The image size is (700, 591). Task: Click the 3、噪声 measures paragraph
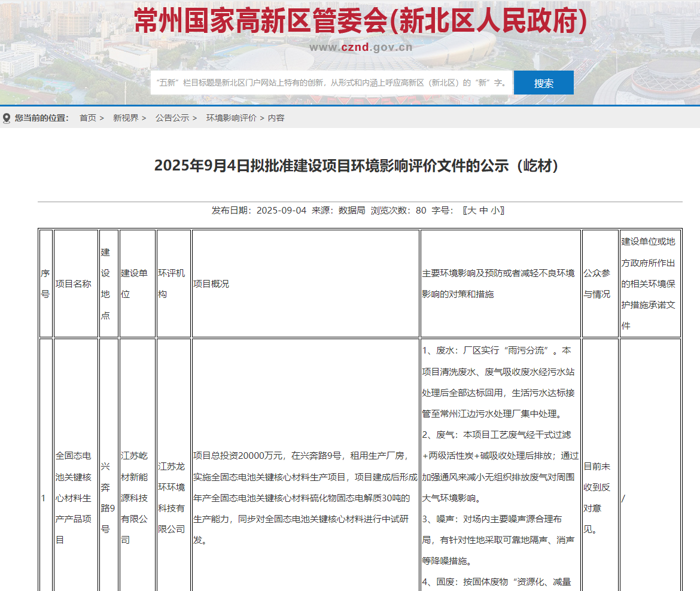[498, 540]
